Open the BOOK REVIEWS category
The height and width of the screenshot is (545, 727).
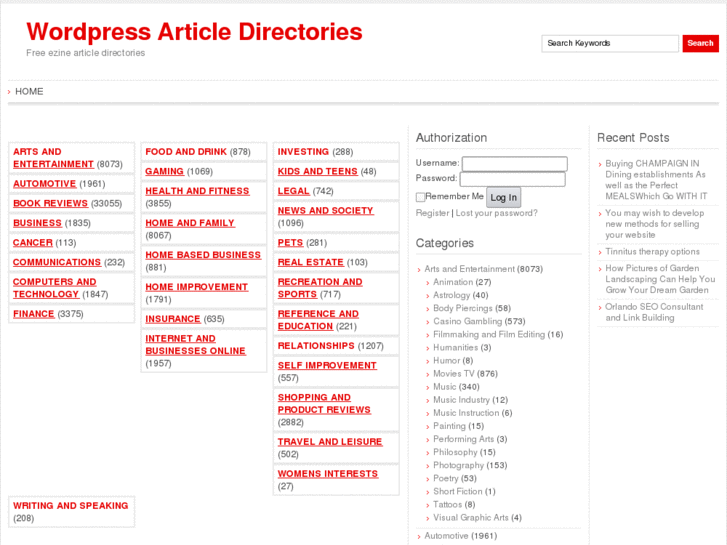pos(50,203)
